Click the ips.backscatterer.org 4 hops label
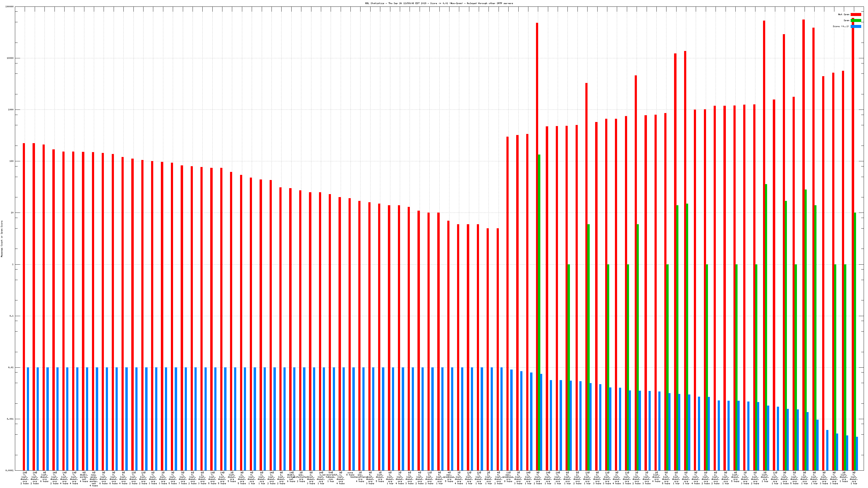This screenshot has width=868, height=488. click(359, 477)
